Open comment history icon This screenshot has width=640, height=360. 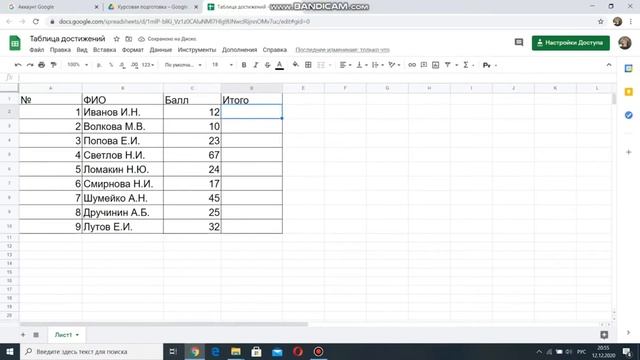tap(519, 42)
